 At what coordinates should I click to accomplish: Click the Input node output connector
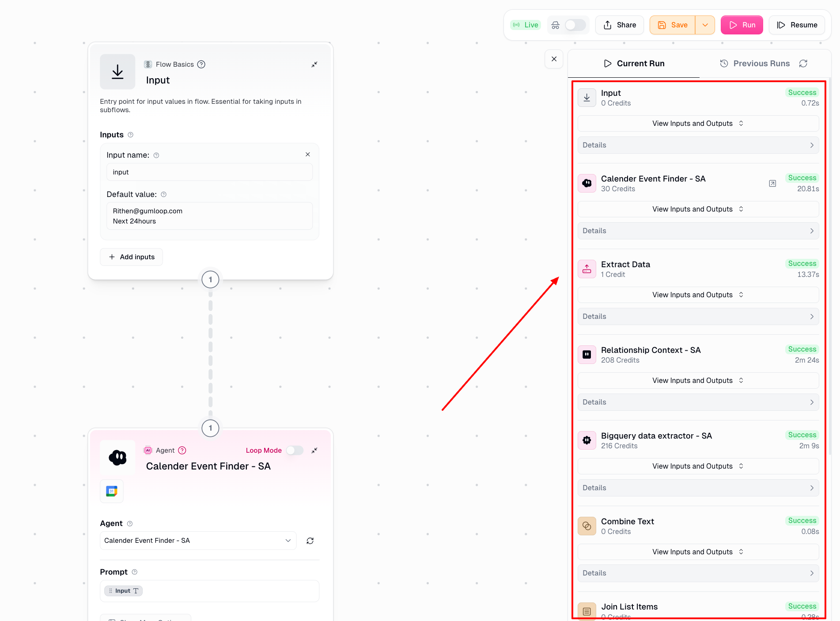click(x=210, y=280)
